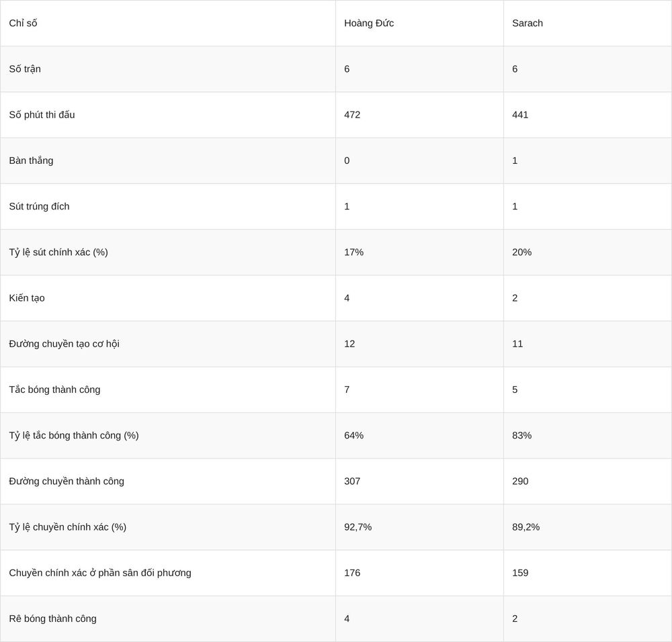This screenshot has width=672, height=642.
Task: Select the Hoàng Đức column header
Action: [368, 23]
